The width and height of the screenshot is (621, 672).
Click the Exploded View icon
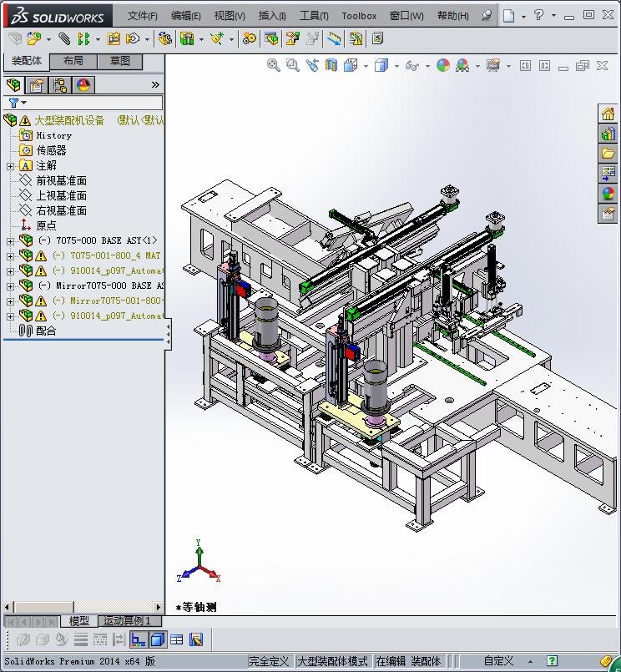click(x=293, y=39)
